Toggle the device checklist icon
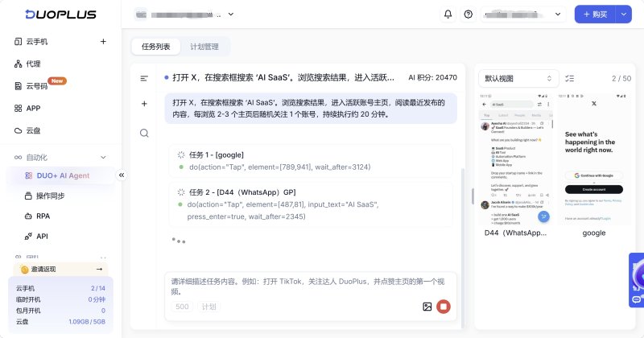Image resolution: width=644 pixels, height=338 pixels. click(569, 78)
